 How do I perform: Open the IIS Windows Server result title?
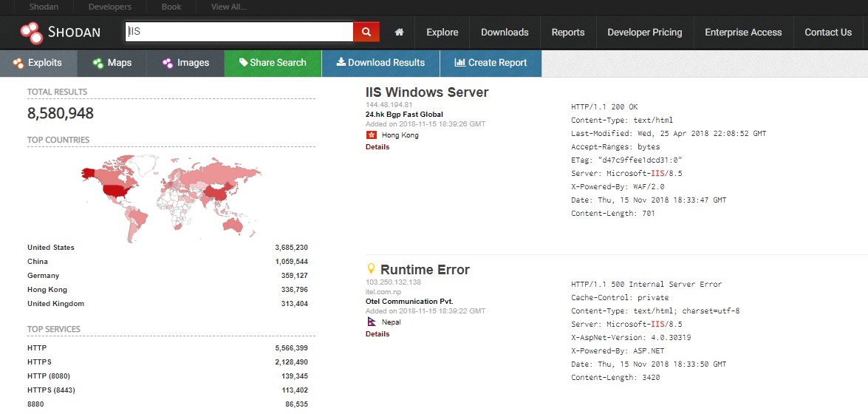click(427, 92)
